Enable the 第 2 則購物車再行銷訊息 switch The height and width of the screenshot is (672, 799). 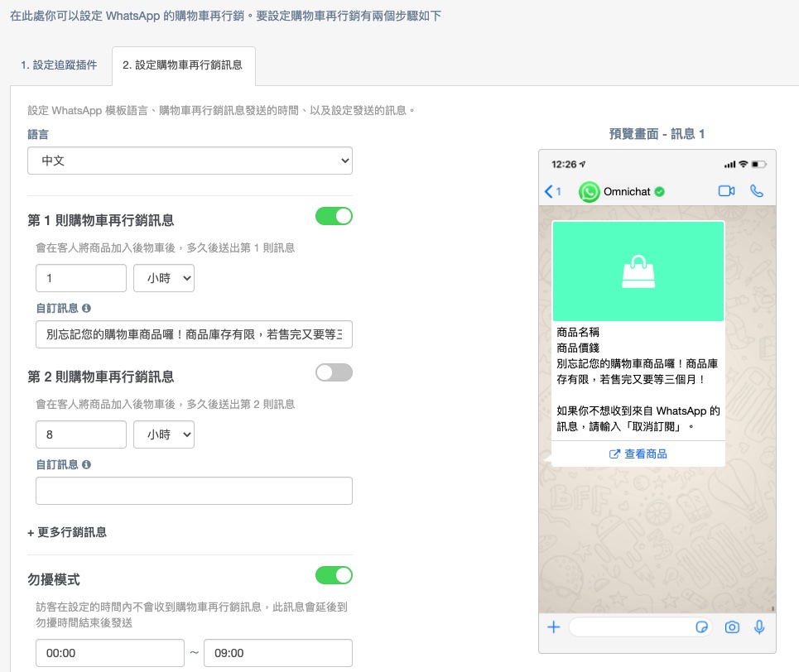(x=334, y=372)
